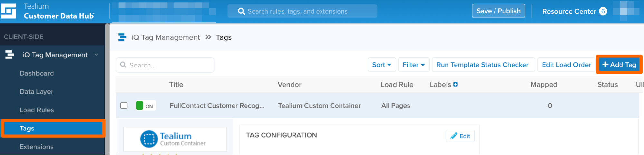Click the iQ Tag Management sidebar icon
The width and height of the screenshot is (644, 155).
click(x=10, y=55)
